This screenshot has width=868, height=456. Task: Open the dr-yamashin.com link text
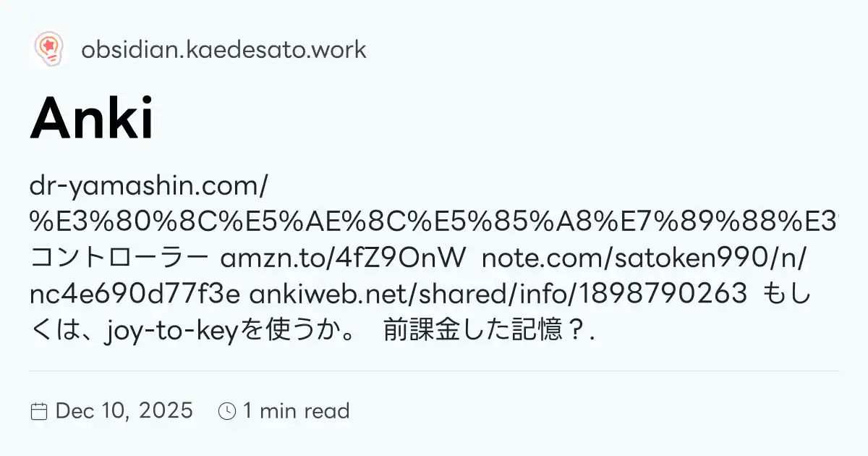pyautogui.click(x=150, y=187)
